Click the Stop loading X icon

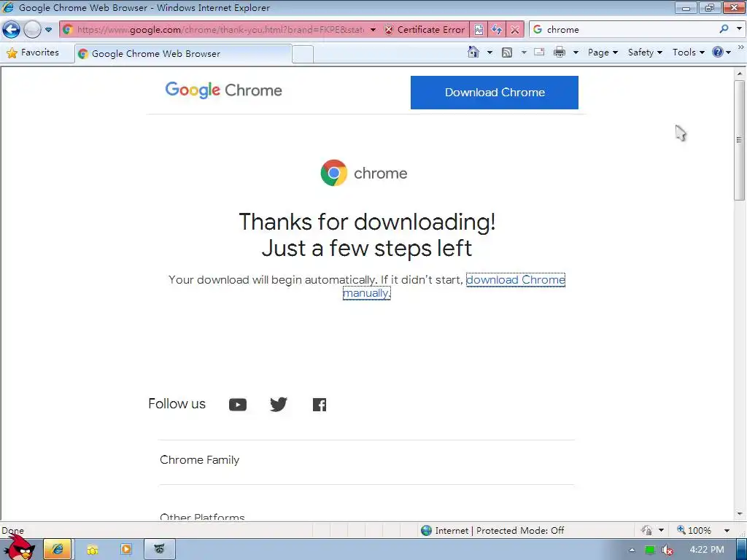click(x=514, y=29)
